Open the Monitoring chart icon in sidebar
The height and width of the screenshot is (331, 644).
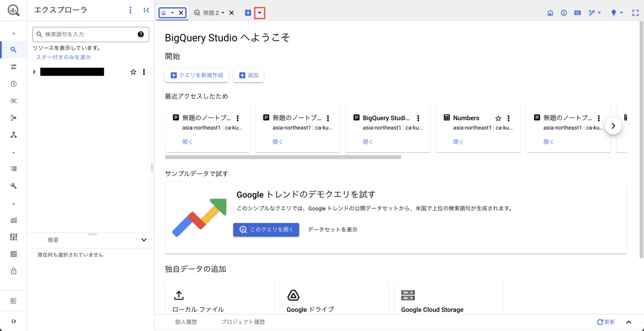point(13,220)
